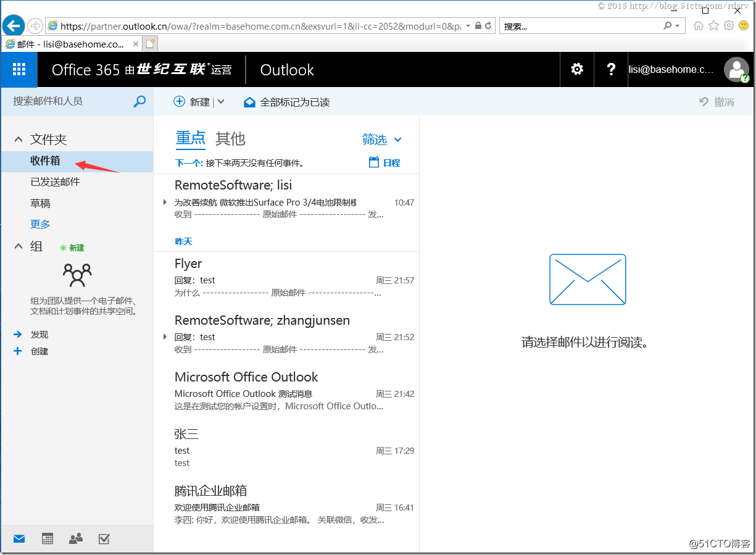Image resolution: width=756 pixels, height=555 pixels.
Task: Click the browser smiley feedback icon
Action: click(744, 26)
